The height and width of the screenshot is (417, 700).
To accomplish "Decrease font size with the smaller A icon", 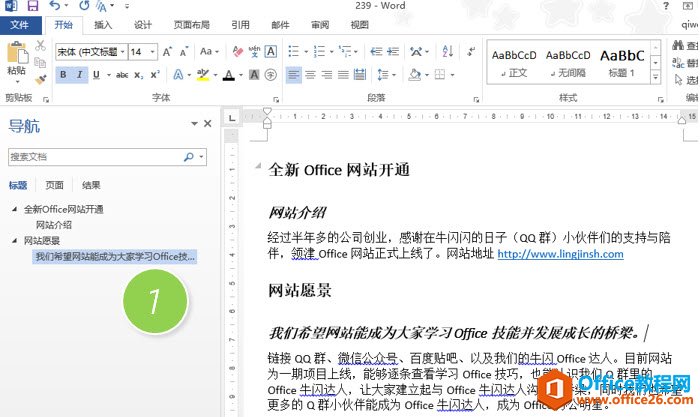I will 184,52.
